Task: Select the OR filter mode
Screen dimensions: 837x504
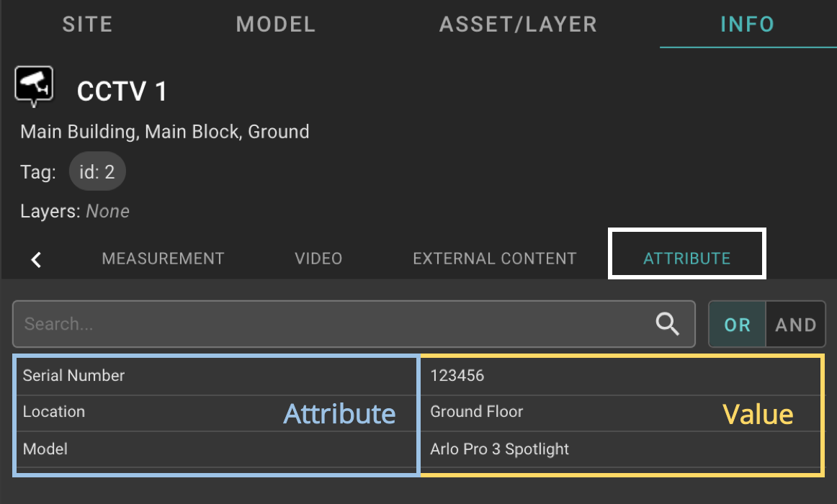Action: [x=737, y=324]
